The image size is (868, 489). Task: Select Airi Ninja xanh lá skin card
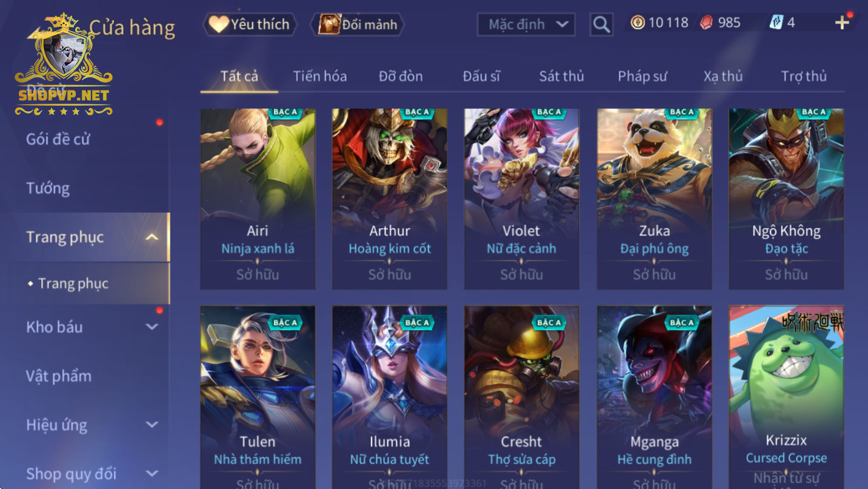258,199
